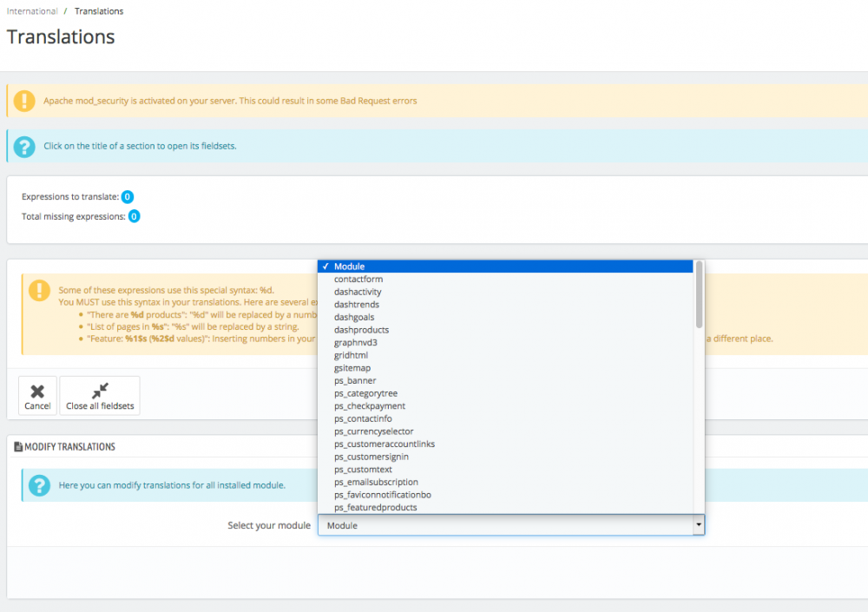Click the mod_security warning exclamation icon
The image size is (868, 612).
pyautogui.click(x=24, y=101)
